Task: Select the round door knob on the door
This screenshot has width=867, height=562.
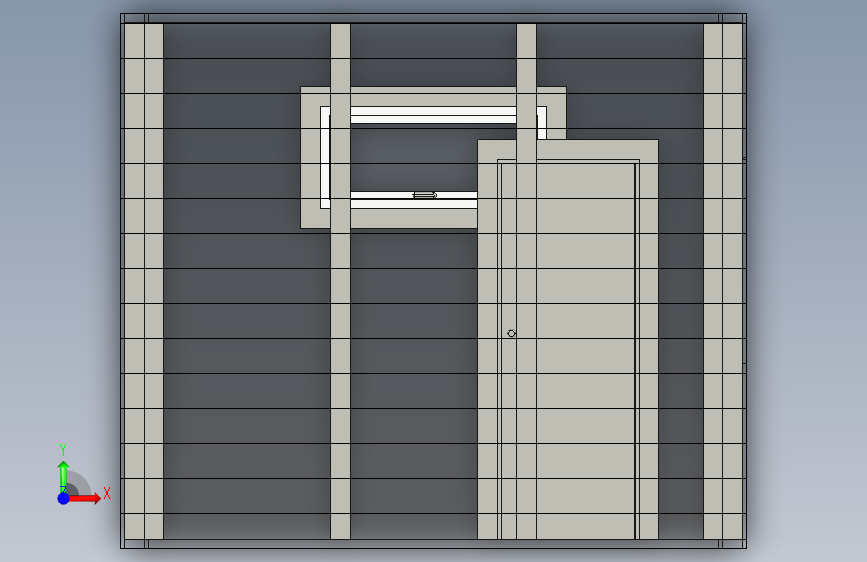Action: pyautogui.click(x=511, y=333)
